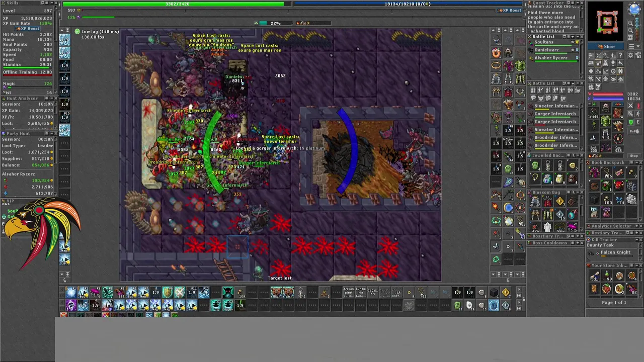Click the XP Boost button in top bar
644x362 pixels.
pyautogui.click(x=509, y=10)
